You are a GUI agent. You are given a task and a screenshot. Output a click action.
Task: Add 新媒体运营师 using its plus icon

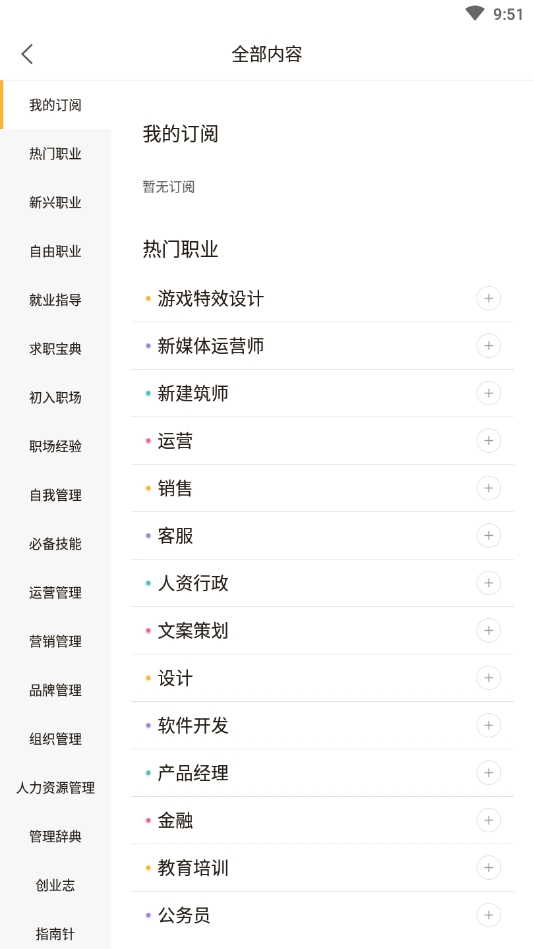tap(489, 346)
